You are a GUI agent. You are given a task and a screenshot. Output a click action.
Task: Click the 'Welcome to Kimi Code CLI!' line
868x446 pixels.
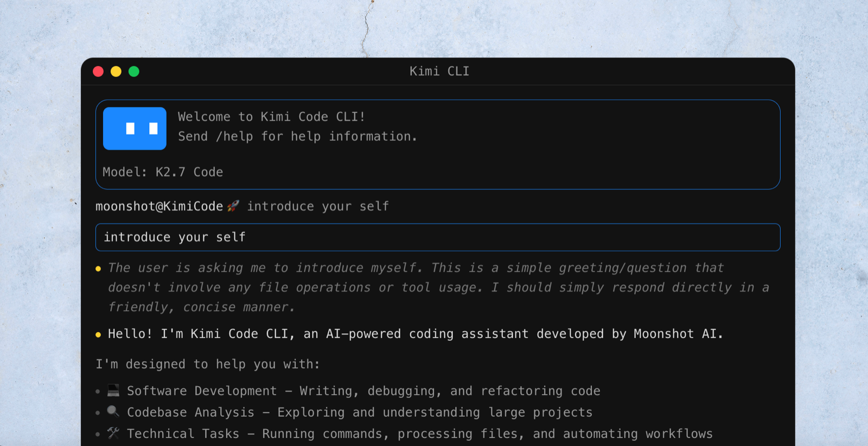(x=272, y=117)
